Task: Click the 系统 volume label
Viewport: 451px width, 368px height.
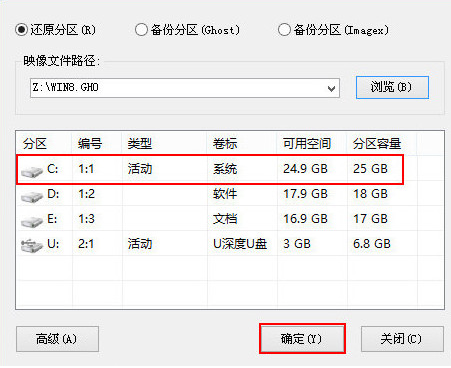Action: click(x=225, y=169)
